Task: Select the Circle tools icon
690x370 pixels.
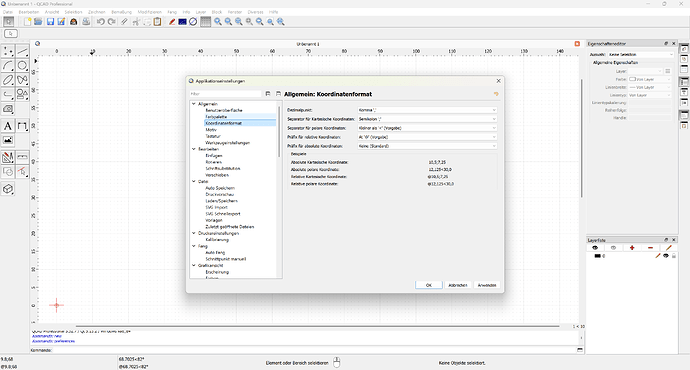Action: 22,66
